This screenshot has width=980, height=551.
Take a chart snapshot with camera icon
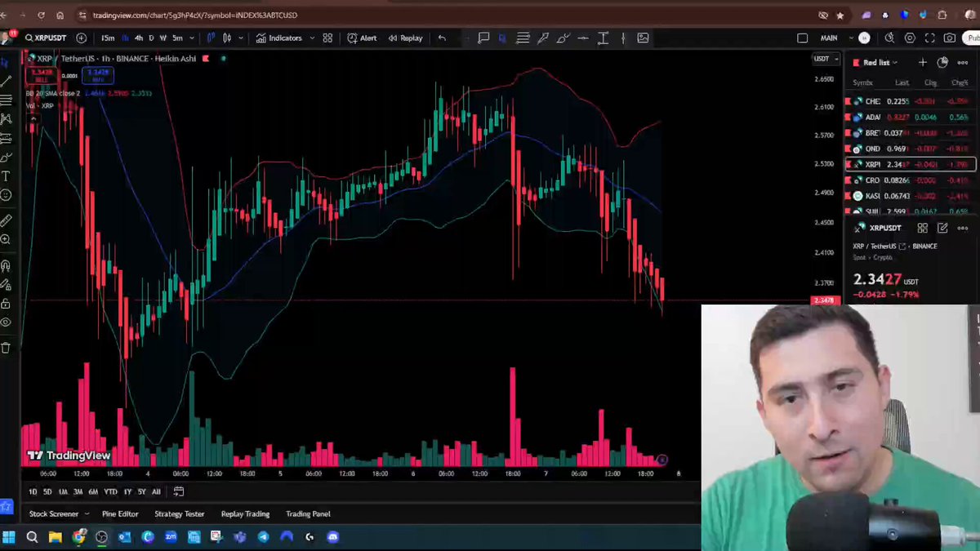tap(950, 38)
